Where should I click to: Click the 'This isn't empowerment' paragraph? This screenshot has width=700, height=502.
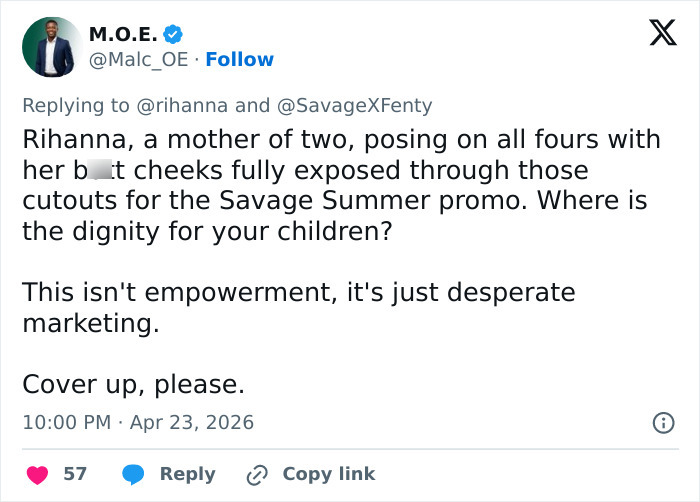click(298, 308)
